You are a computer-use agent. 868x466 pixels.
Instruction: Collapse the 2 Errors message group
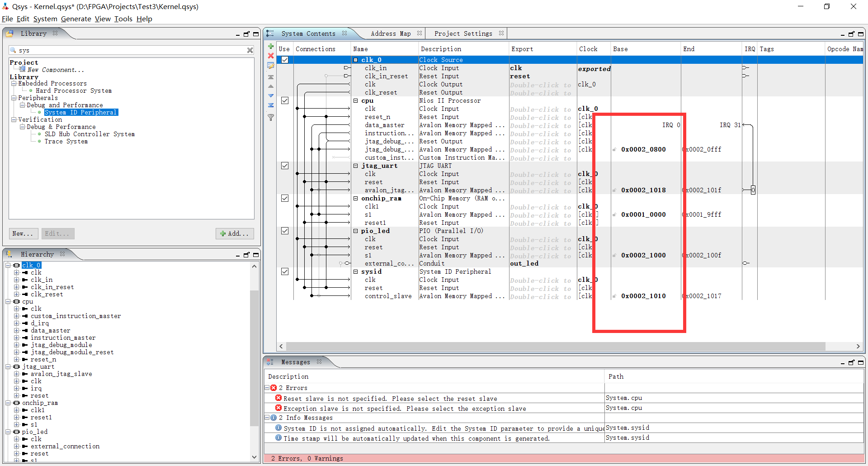tap(267, 388)
